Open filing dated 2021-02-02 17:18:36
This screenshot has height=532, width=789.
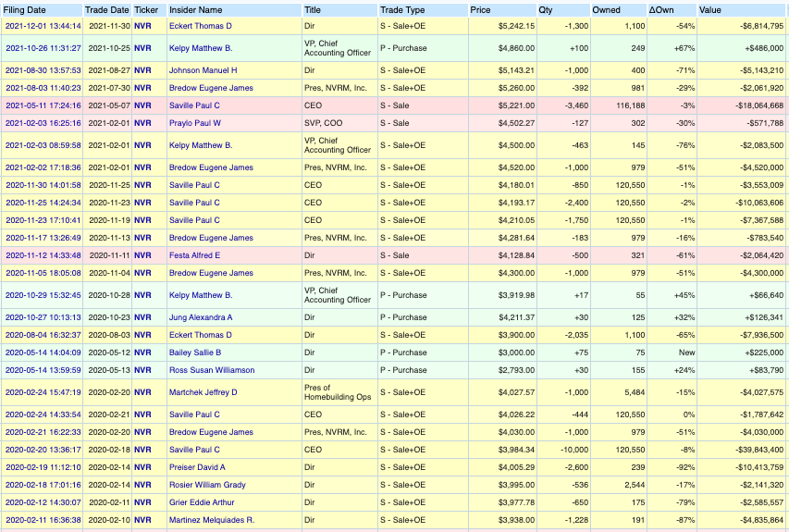click(x=43, y=167)
